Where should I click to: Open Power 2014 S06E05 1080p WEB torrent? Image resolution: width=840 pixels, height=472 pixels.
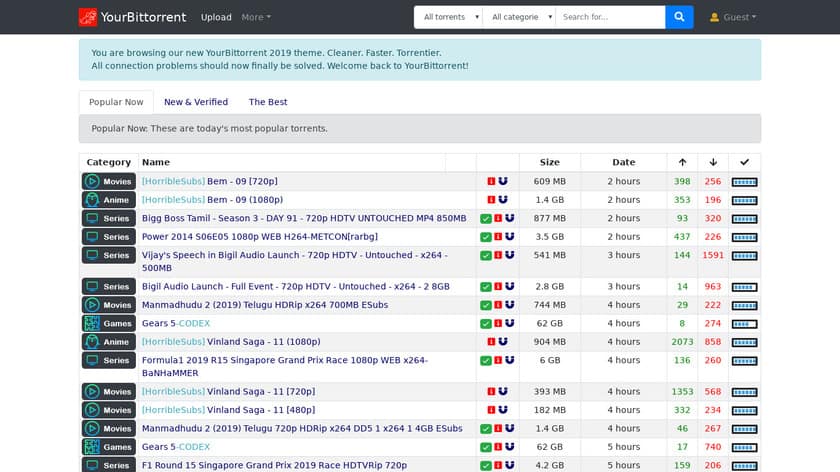pos(260,237)
